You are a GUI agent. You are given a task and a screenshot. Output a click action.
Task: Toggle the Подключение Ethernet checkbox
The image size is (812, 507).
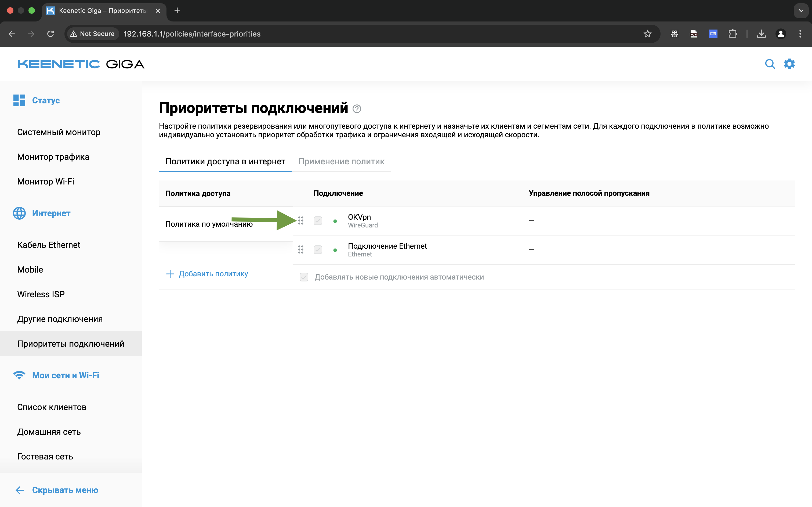tap(318, 249)
